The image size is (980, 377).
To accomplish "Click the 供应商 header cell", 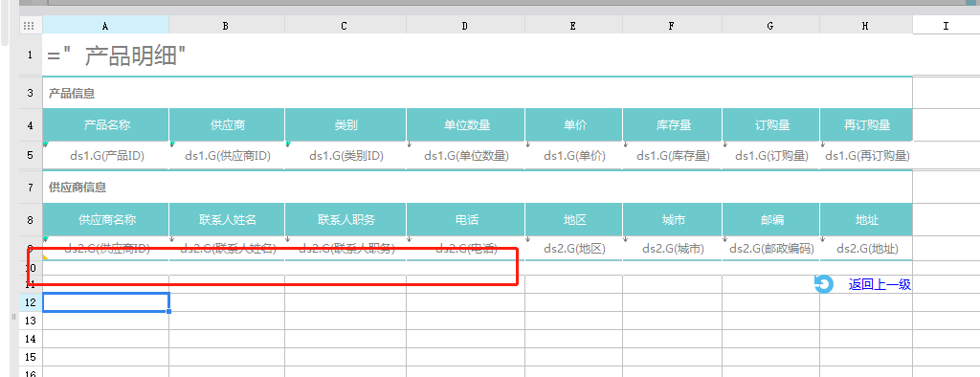I will pyautogui.click(x=227, y=125).
